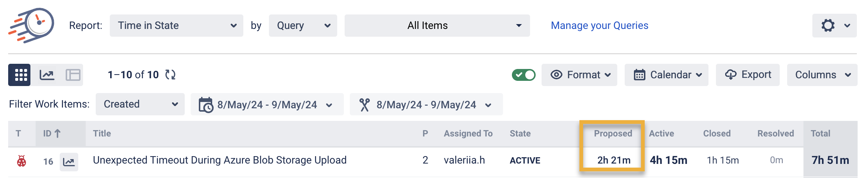
Task: Follow the Manage your Queries link
Action: [599, 26]
